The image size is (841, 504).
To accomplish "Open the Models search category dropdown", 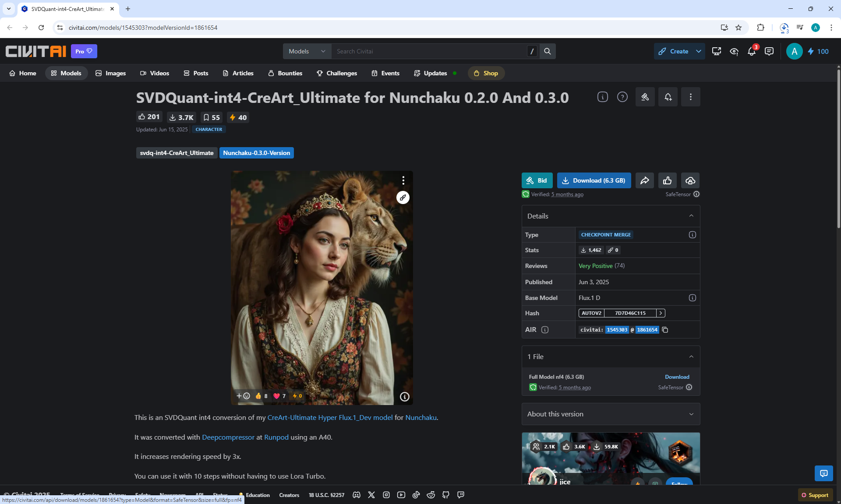I will pyautogui.click(x=307, y=51).
